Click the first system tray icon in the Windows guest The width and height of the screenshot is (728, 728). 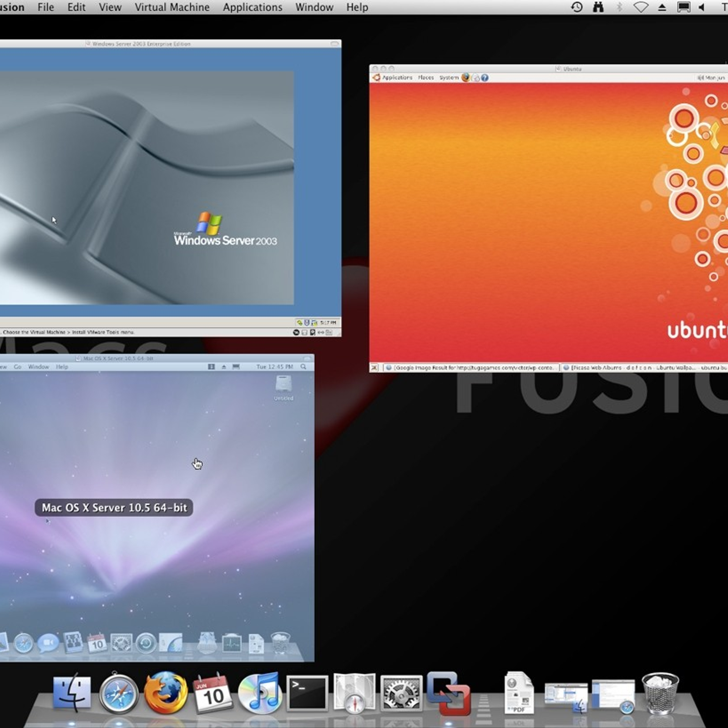coord(299,323)
